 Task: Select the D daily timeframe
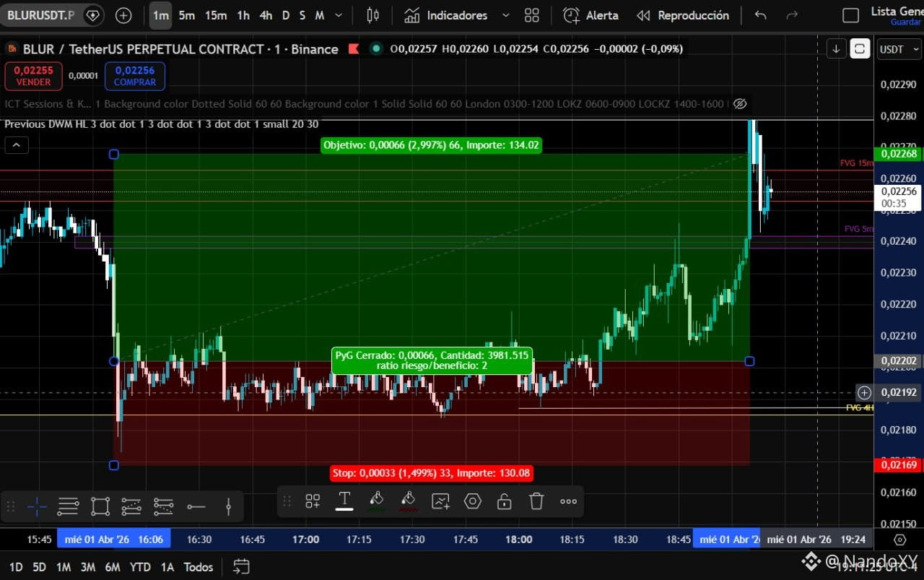click(286, 15)
